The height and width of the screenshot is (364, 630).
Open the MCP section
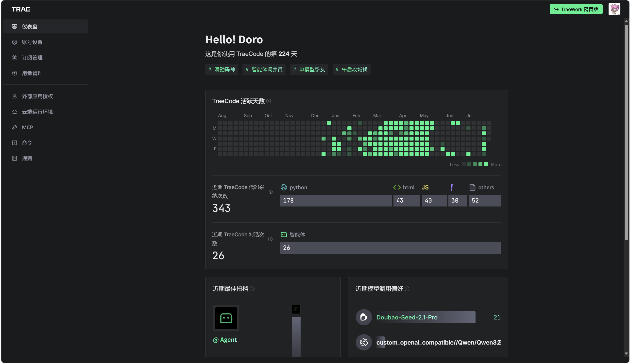click(x=46, y=127)
